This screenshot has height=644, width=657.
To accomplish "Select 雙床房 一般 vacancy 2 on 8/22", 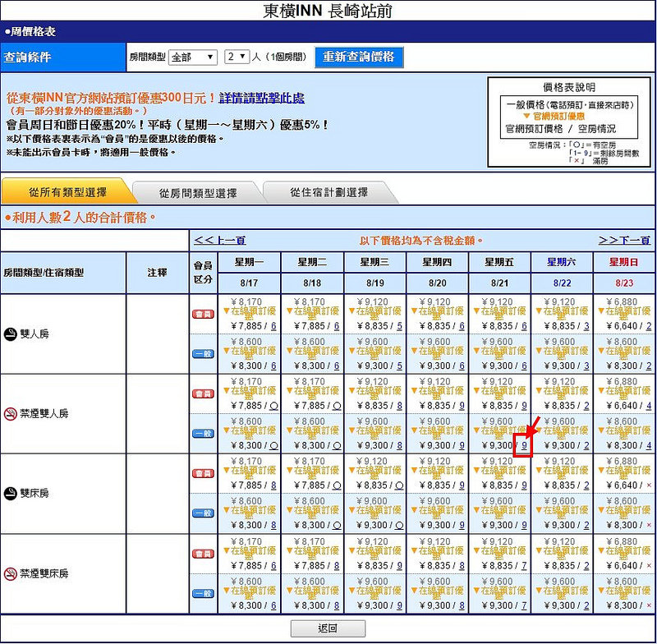I will tap(586, 525).
